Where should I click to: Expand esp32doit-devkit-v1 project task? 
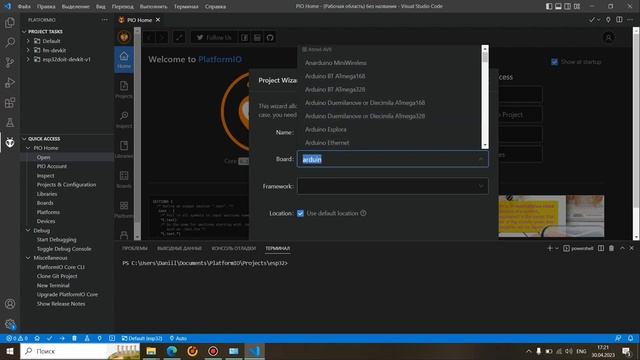(x=28, y=59)
